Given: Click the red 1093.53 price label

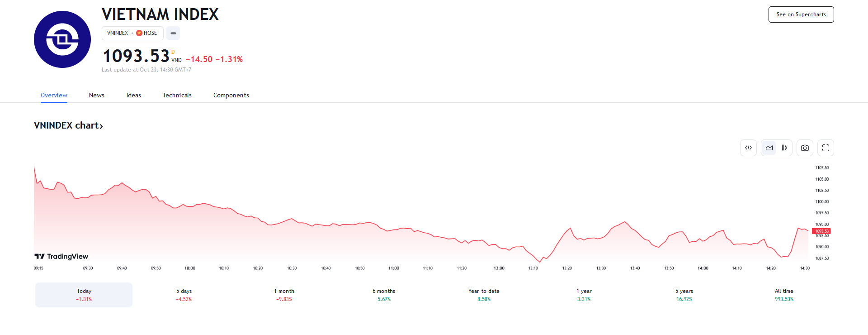Looking at the screenshot, I should tap(821, 231).
